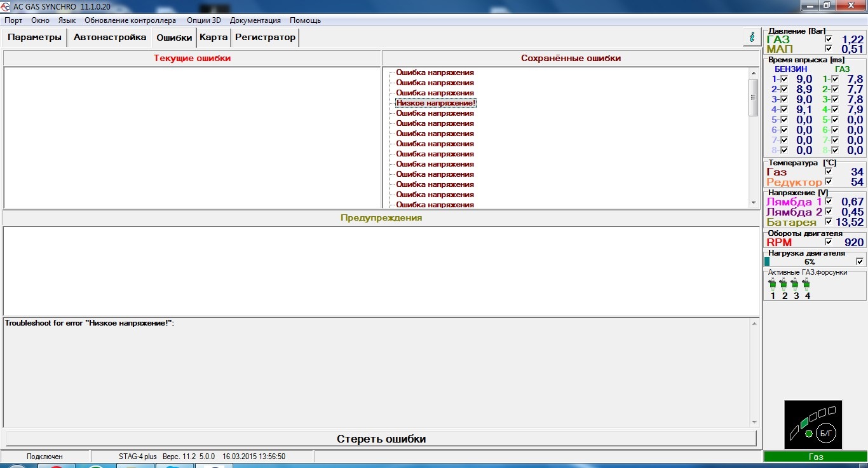Click gas injector icon number 4

tap(806, 284)
